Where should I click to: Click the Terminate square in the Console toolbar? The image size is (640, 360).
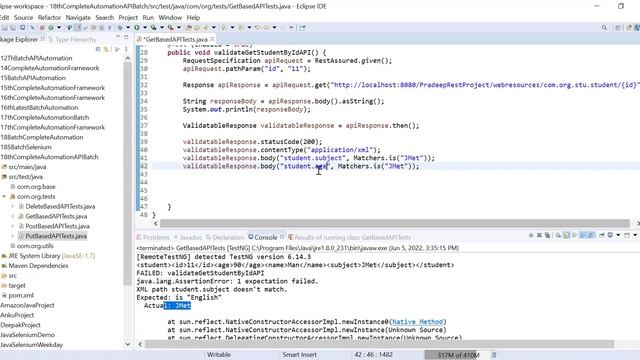(x=531, y=236)
